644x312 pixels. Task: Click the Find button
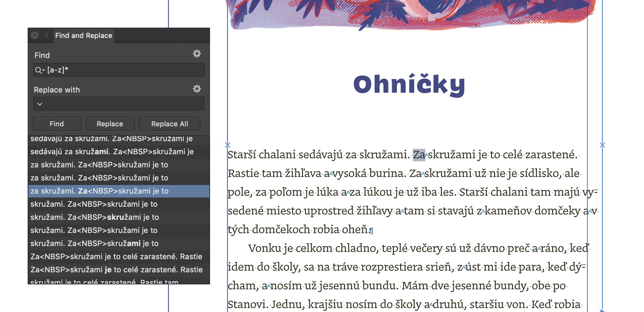tap(57, 124)
